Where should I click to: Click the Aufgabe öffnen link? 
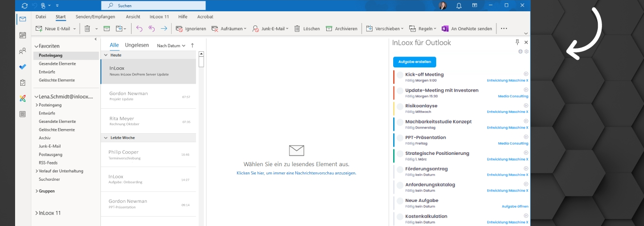[515, 206]
